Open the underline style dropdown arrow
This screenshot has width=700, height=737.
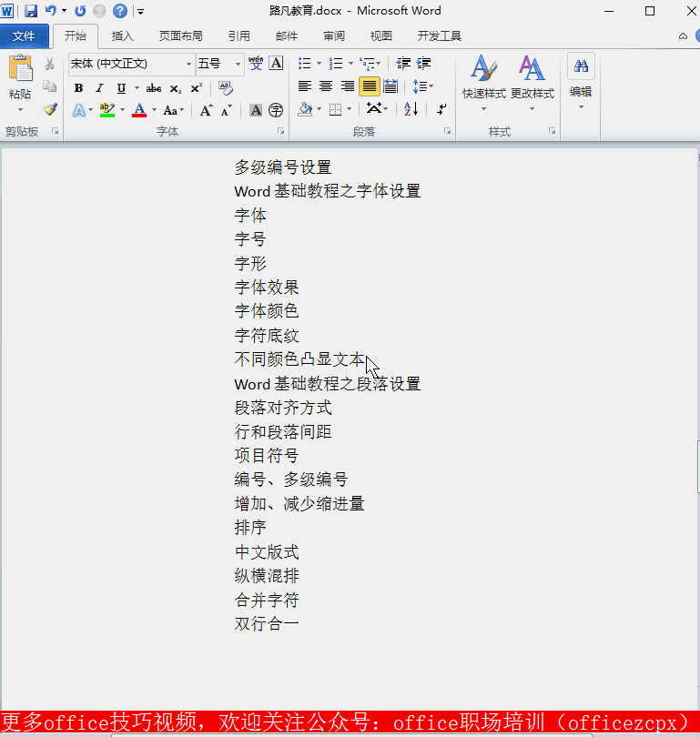pos(137,88)
